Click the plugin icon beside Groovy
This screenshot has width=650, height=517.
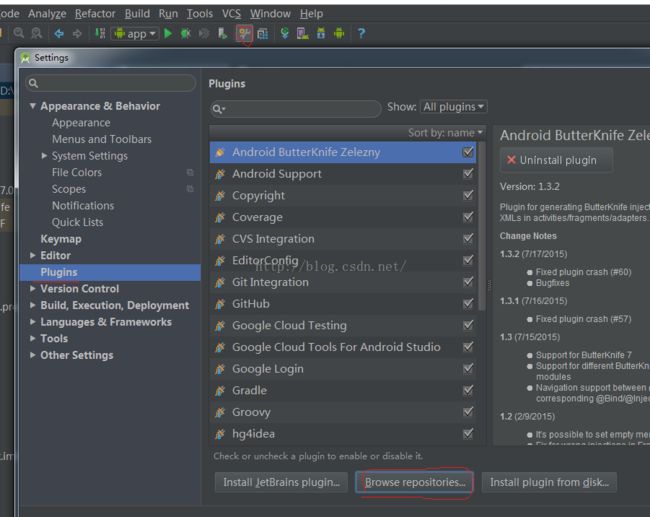pyautogui.click(x=220, y=412)
